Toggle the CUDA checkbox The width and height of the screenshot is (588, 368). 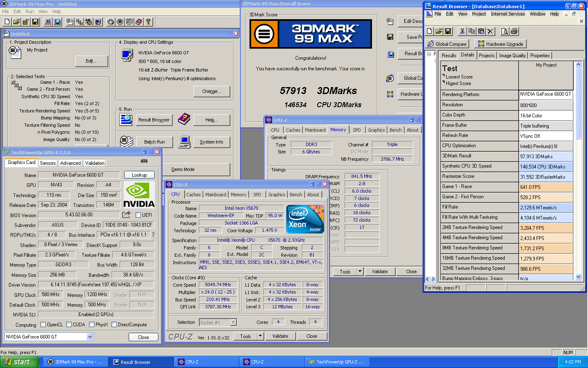pyautogui.click(x=69, y=325)
